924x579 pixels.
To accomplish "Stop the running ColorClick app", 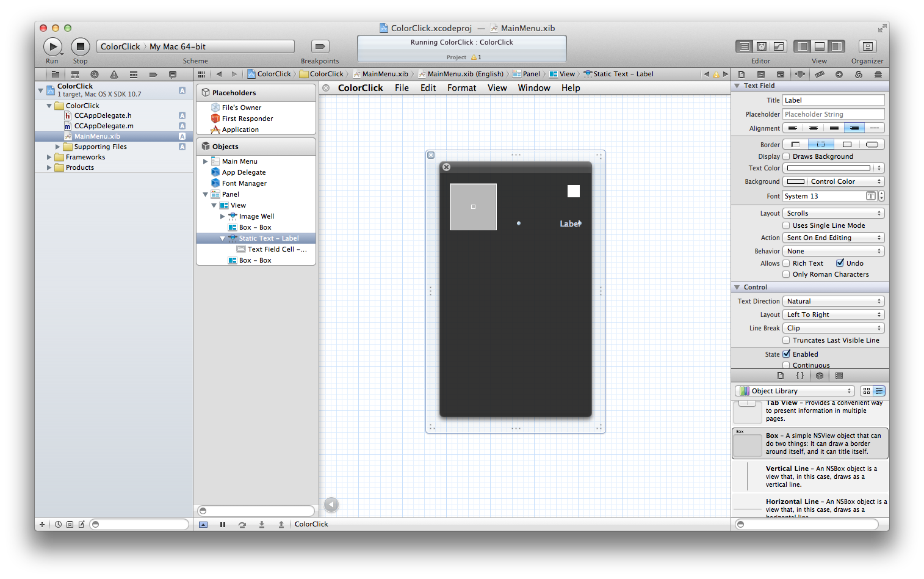I will (x=81, y=46).
